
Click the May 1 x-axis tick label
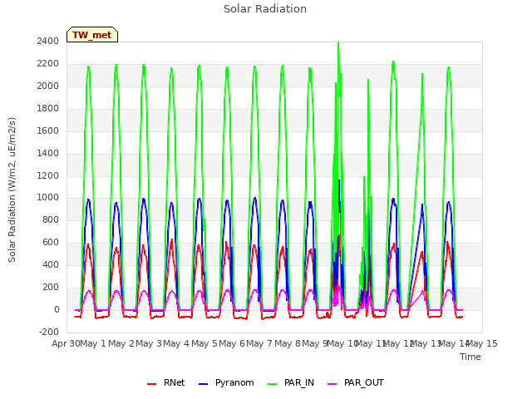92,343
